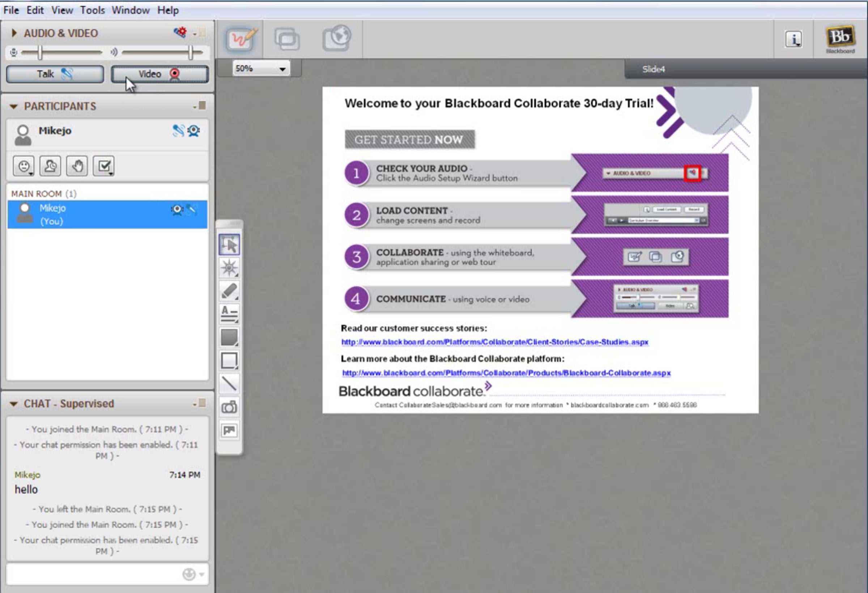868x593 pixels.
Task: Select the Text tool
Action: 229,314
